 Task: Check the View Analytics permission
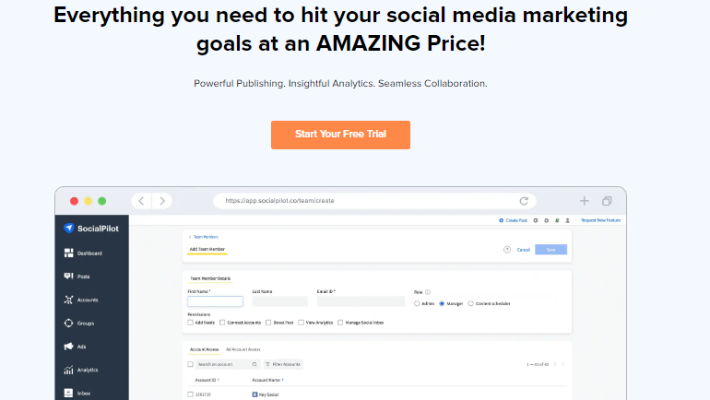tap(301, 323)
